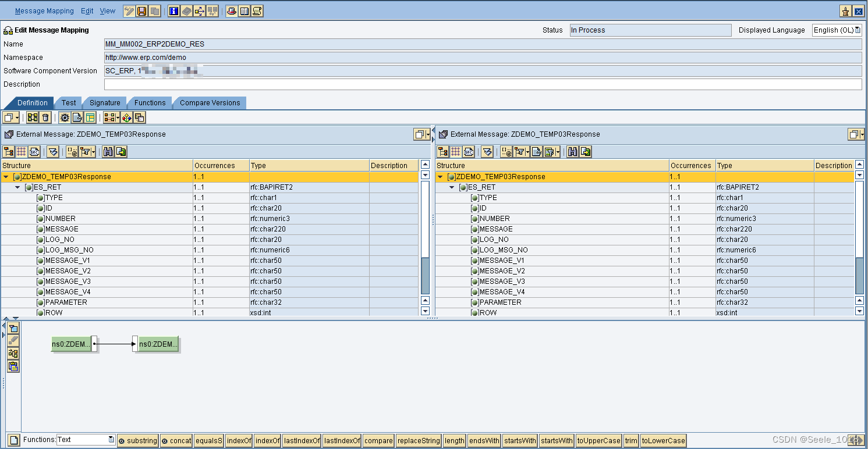Select tree view icon in right target pane

point(443,152)
